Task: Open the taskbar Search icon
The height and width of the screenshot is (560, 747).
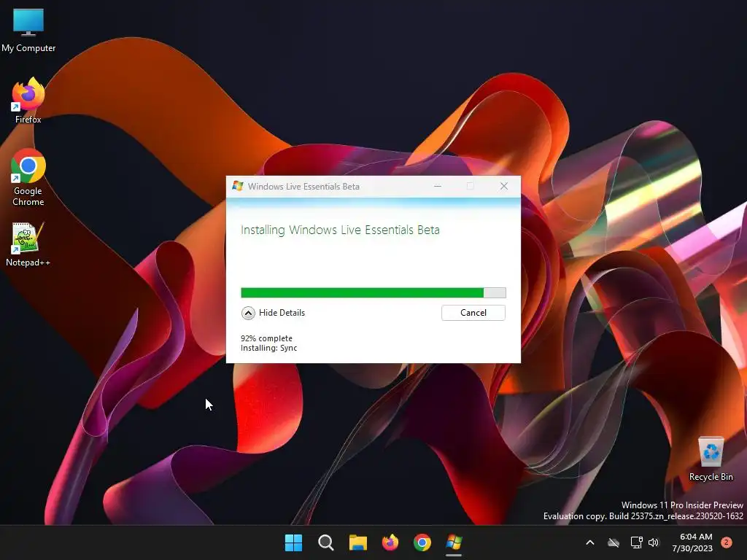Action: [x=326, y=542]
